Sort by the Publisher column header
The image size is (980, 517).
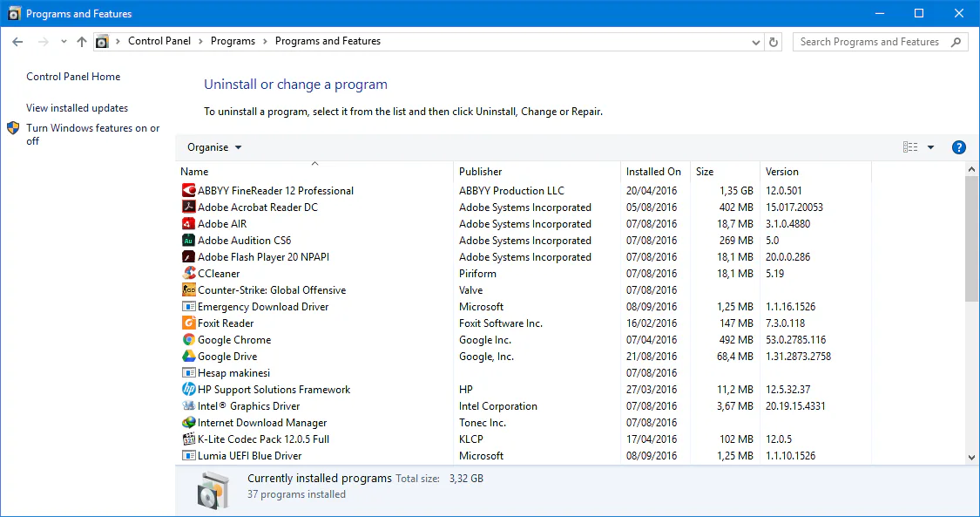tap(537, 171)
